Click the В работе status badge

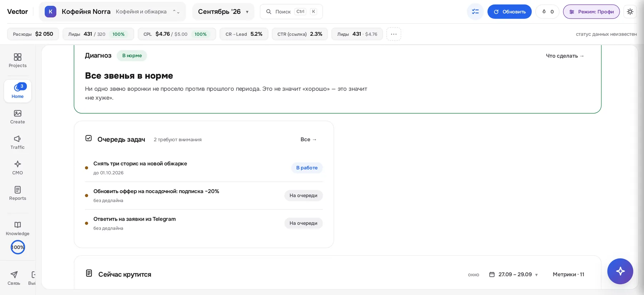click(x=307, y=168)
